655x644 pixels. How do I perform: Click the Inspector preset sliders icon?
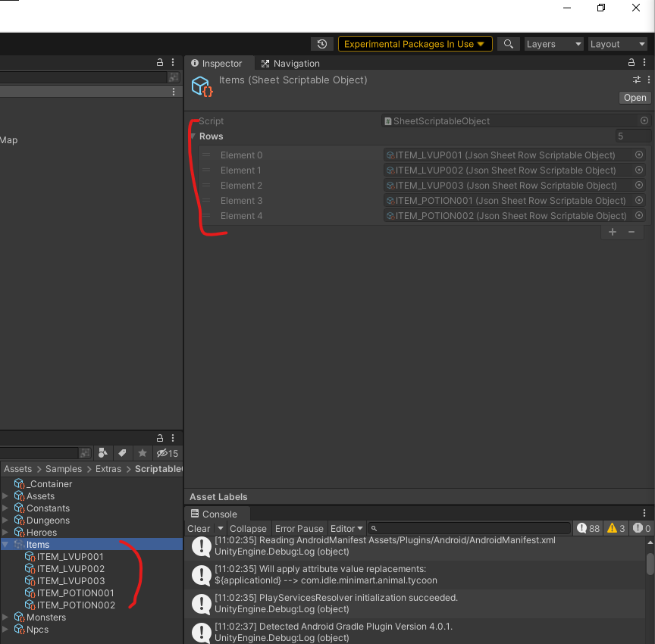(x=637, y=80)
